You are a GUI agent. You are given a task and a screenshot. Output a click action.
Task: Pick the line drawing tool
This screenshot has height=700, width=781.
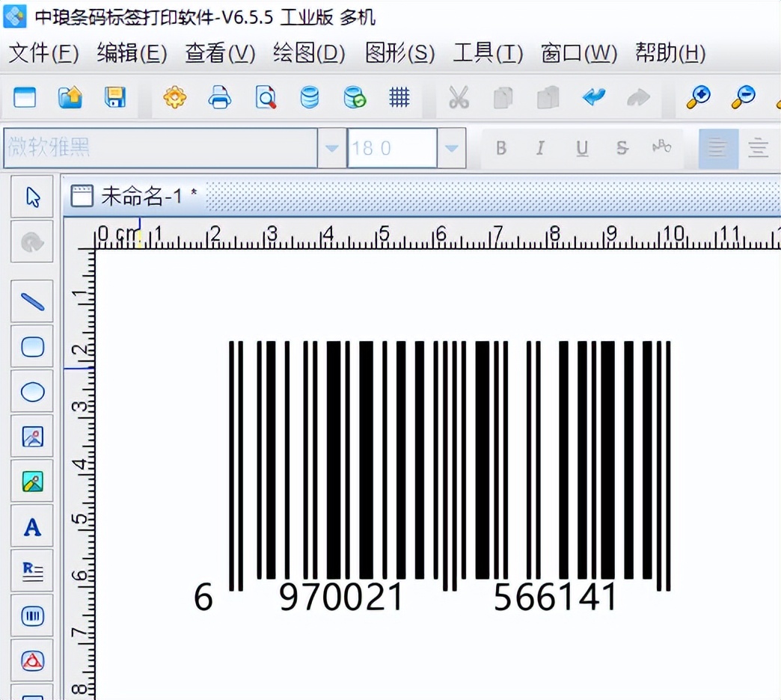[32, 301]
